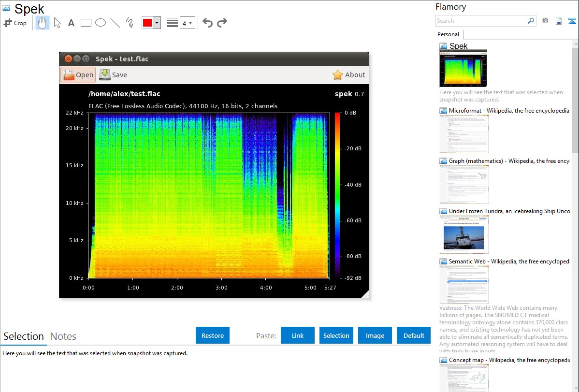The height and width of the screenshot is (392, 579).
Task: Expand the line thickness dropdown
Action: click(x=187, y=23)
